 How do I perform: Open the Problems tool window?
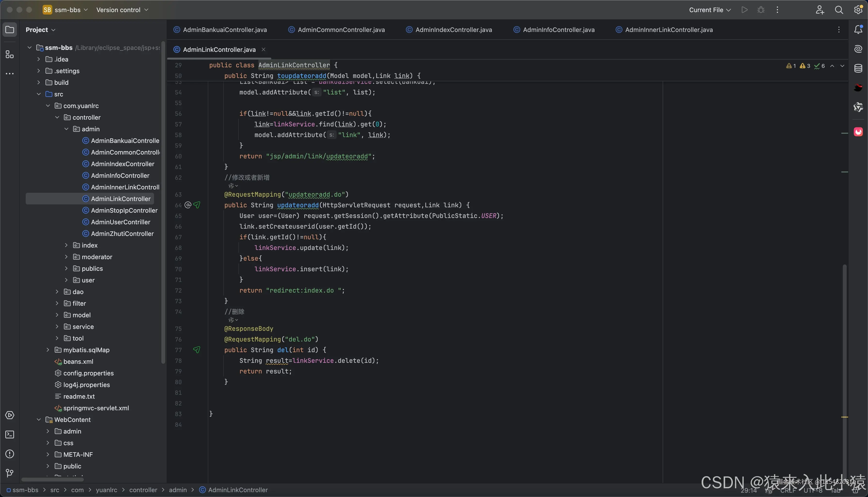(x=9, y=454)
